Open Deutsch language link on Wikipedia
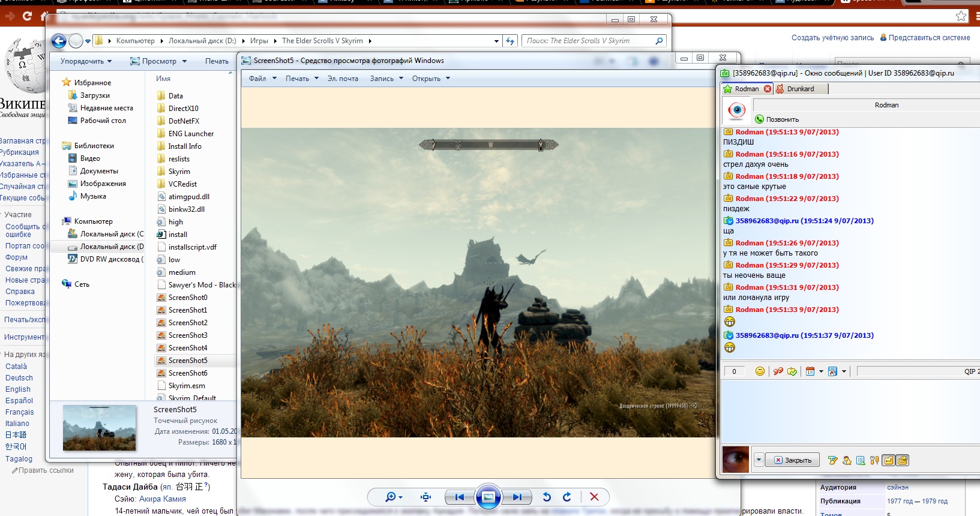Screen dimensions: 980x516 (x=19, y=378)
